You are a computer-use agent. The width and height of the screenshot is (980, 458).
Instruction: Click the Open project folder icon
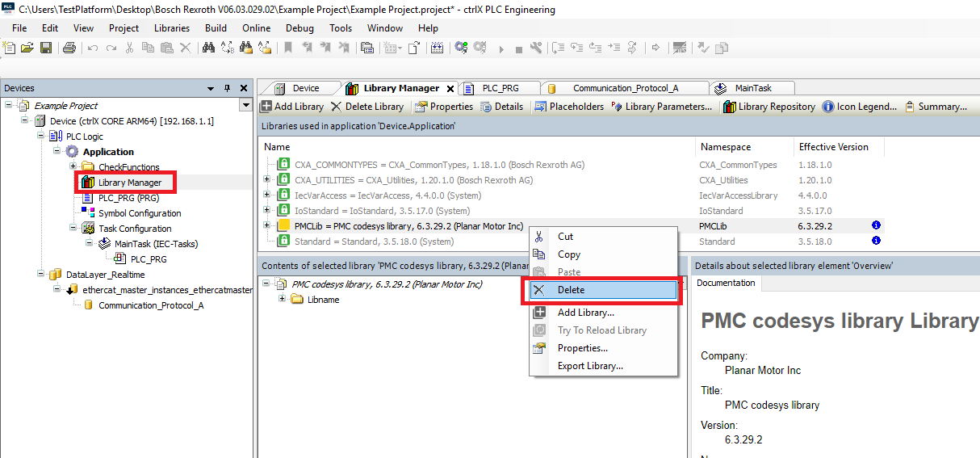pos(27,48)
